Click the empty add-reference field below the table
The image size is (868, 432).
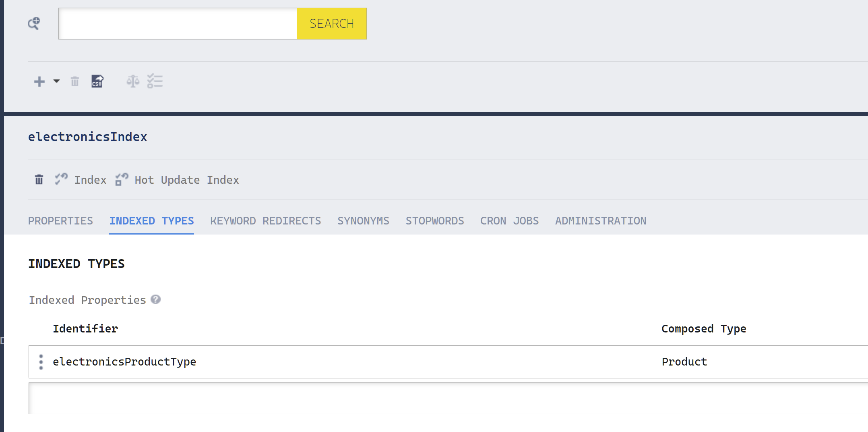pos(448,398)
